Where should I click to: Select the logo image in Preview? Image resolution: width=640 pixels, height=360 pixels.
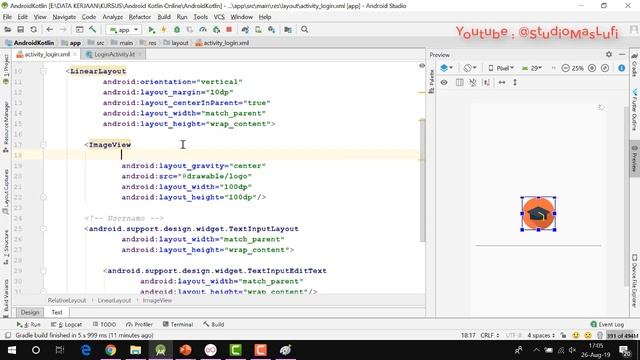[x=538, y=213]
